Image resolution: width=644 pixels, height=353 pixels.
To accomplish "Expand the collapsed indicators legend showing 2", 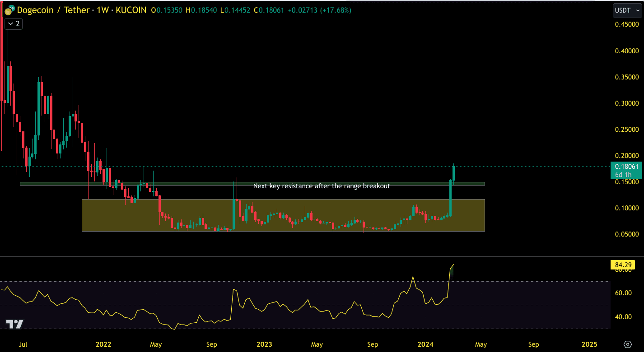I will pyautogui.click(x=14, y=24).
